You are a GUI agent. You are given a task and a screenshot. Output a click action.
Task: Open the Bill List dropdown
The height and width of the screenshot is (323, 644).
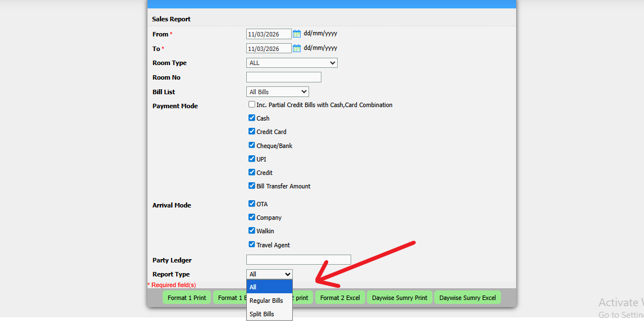[277, 92]
